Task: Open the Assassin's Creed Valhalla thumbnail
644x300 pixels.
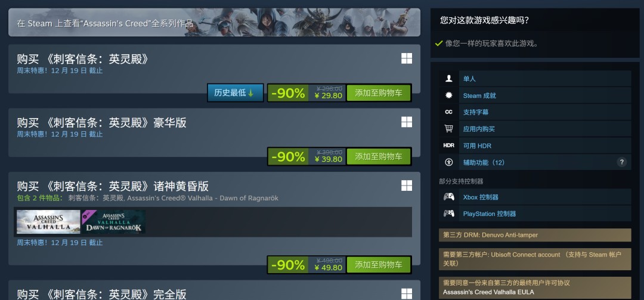Action: 48,222
